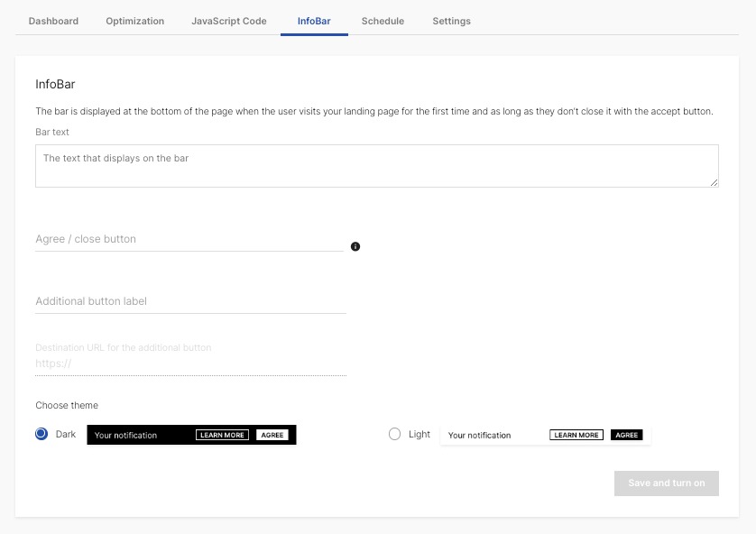
Task: Click the textarea resize handle corner
Action: [715, 183]
